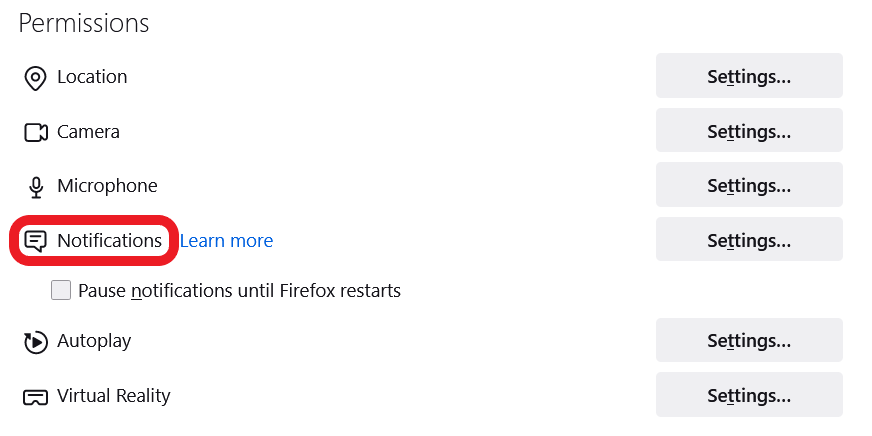
Task: Open Camera permission Settings
Action: [x=749, y=131]
